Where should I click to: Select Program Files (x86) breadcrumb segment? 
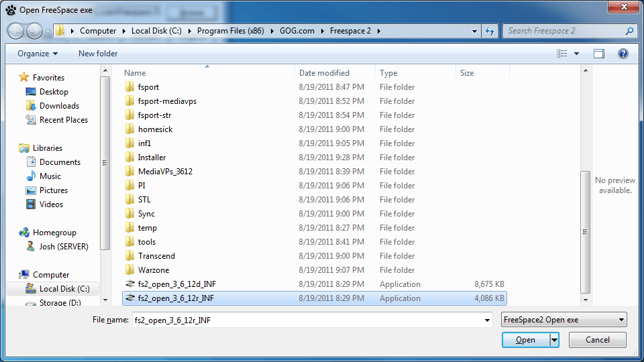pyautogui.click(x=230, y=31)
